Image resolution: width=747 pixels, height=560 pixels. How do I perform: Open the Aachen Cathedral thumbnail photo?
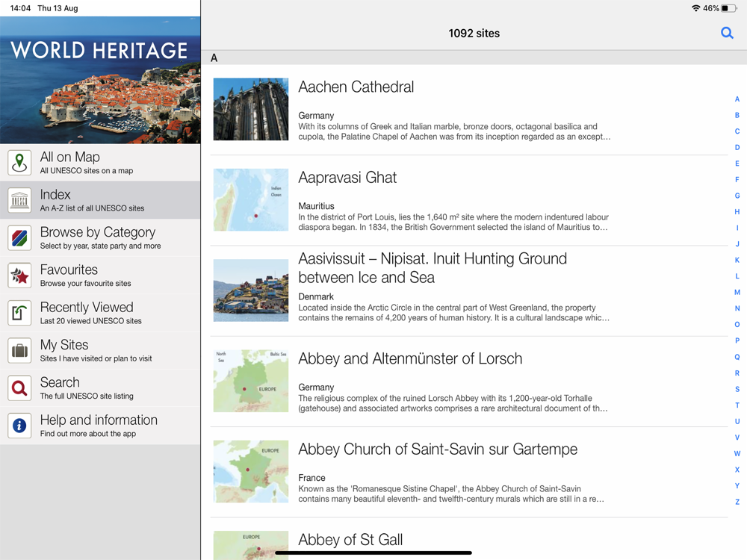point(250,109)
